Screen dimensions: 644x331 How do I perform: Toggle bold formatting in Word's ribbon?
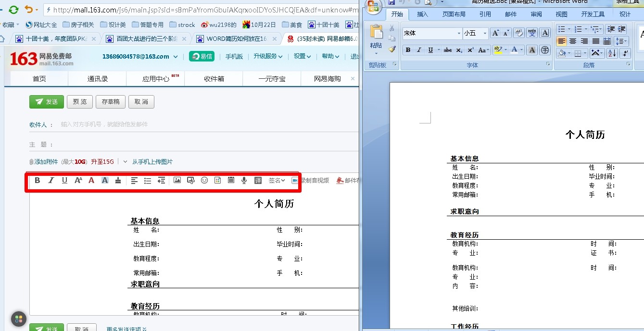(408, 49)
